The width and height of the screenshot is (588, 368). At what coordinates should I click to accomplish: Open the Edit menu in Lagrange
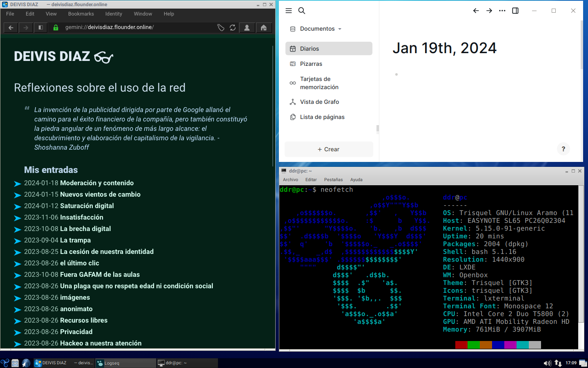(x=30, y=14)
